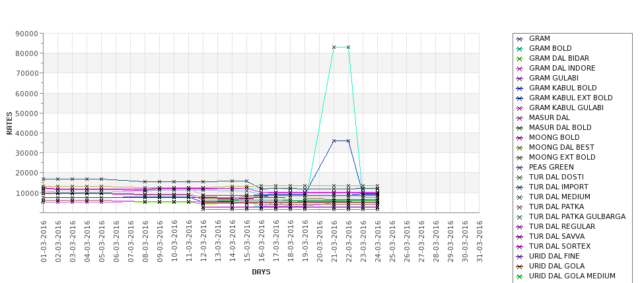Click the 10000 y-axis label
The image size is (644, 283).
point(26,193)
